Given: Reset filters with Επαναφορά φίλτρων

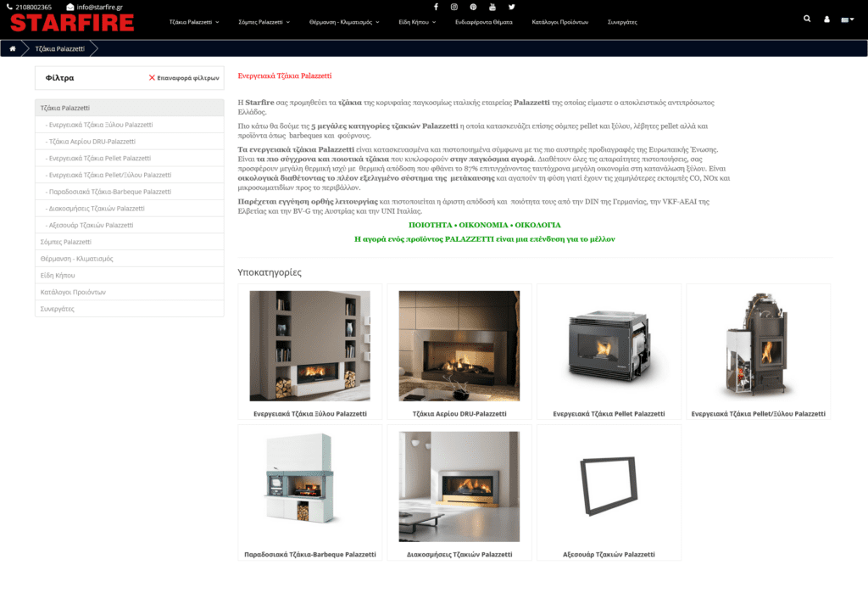Looking at the screenshot, I should (x=184, y=78).
